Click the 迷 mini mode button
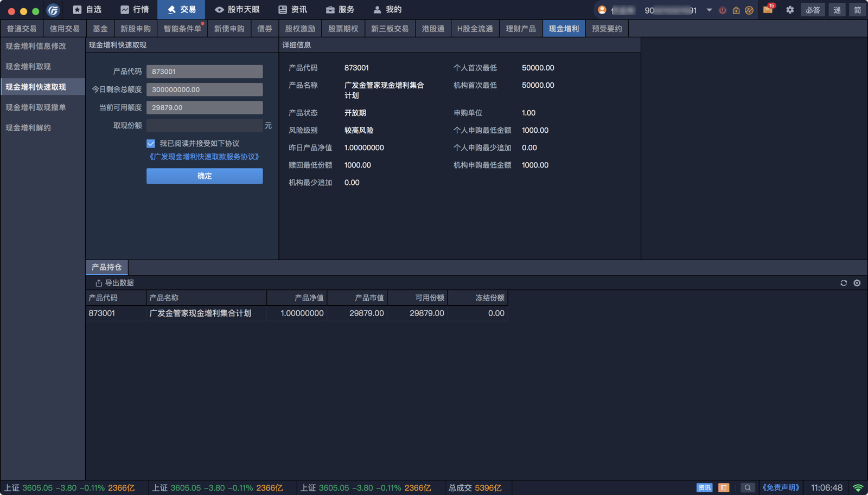This screenshot has height=495, width=868. 837,10
